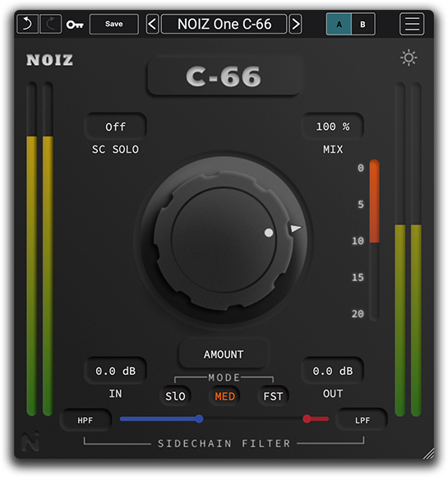Open the hamburger menu
448x477 pixels.
[412, 24]
